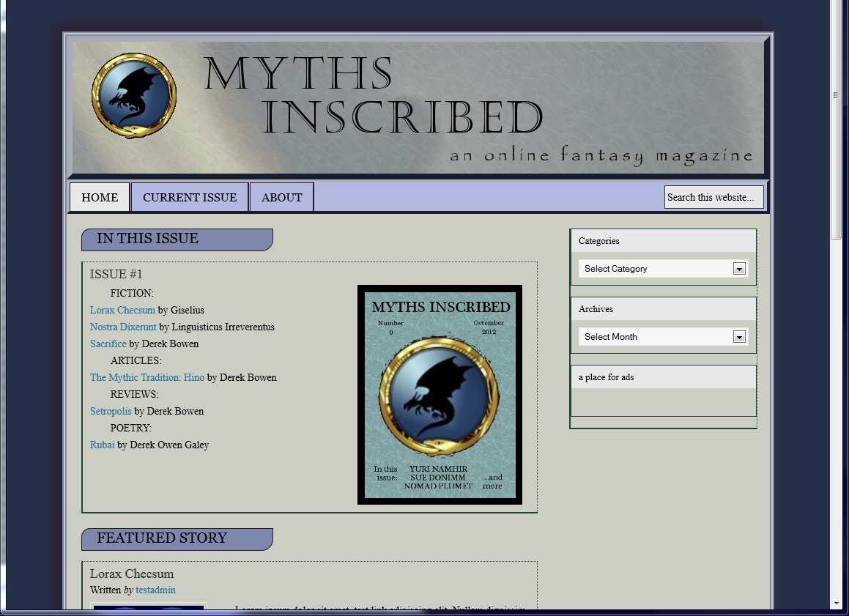Click inside the website search field
The image size is (849, 616).
pos(714,196)
